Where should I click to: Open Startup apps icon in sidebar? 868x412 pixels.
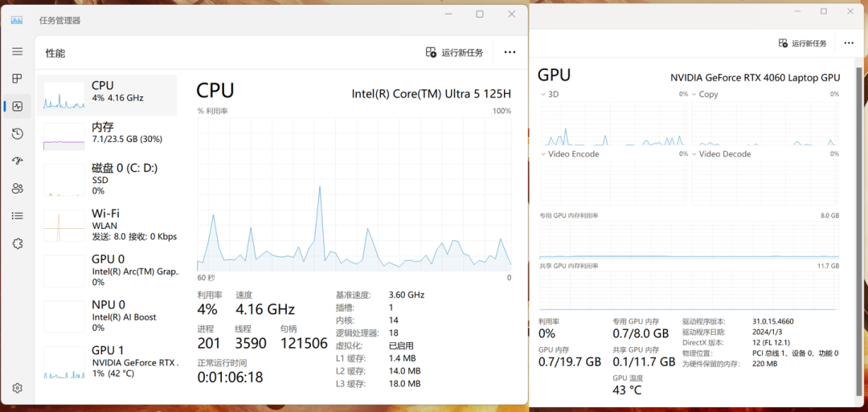(17, 161)
